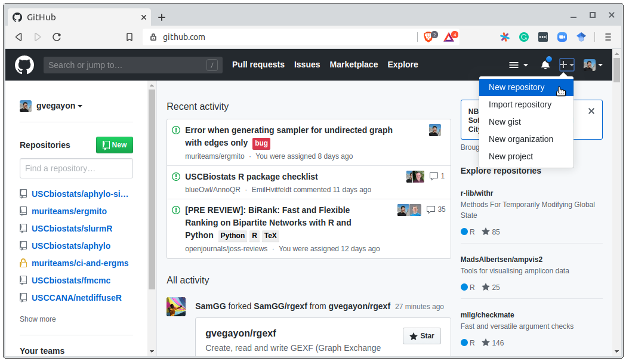This screenshot has height=364, width=629.
Task: Click the dark password-dots extension icon
Action: (543, 37)
